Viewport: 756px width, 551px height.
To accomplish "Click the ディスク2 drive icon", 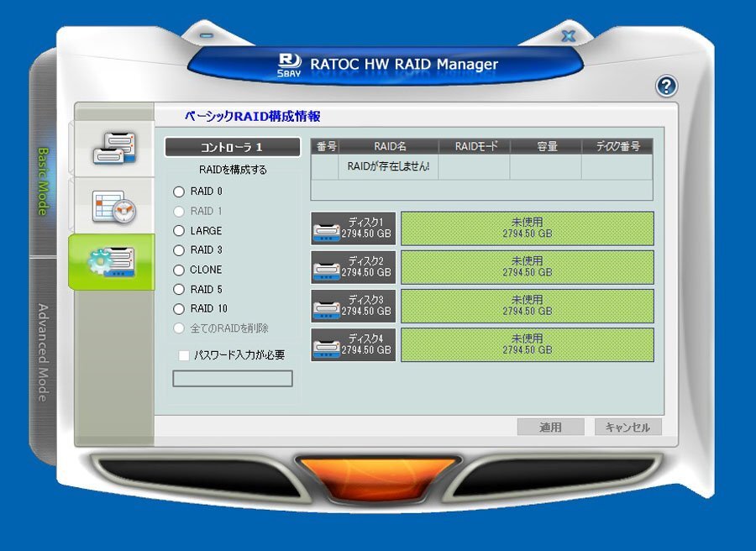I will 327,270.
